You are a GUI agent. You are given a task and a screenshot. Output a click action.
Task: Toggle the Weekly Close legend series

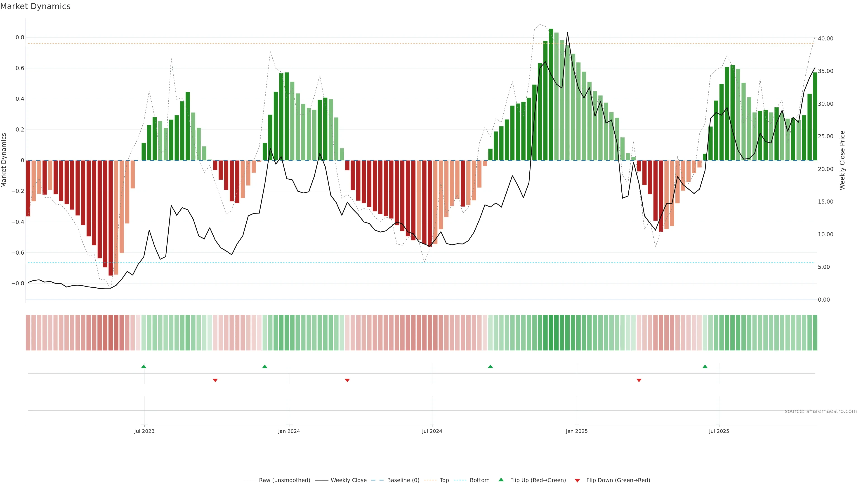pyautogui.click(x=348, y=480)
